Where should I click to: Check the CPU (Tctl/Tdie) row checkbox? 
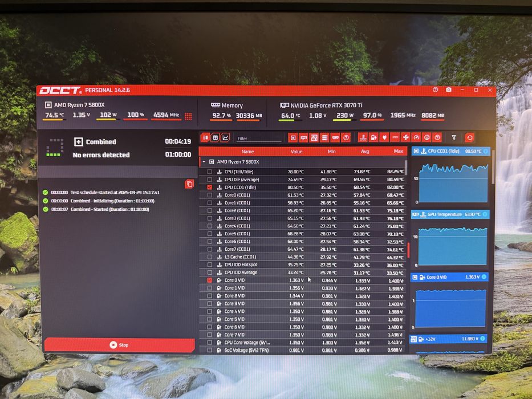pyautogui.click(x=210, y=172)
